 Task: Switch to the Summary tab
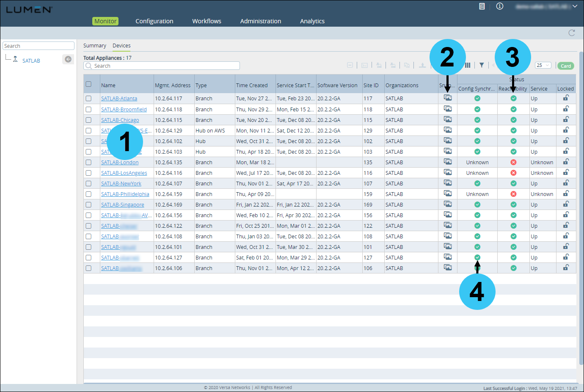point(95,45)
